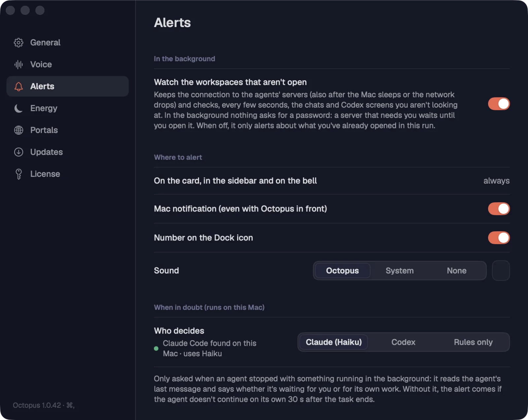528x420 pixels.
Task: Select Claude (Haiku) under Who decides
Action: coord(334,342)
